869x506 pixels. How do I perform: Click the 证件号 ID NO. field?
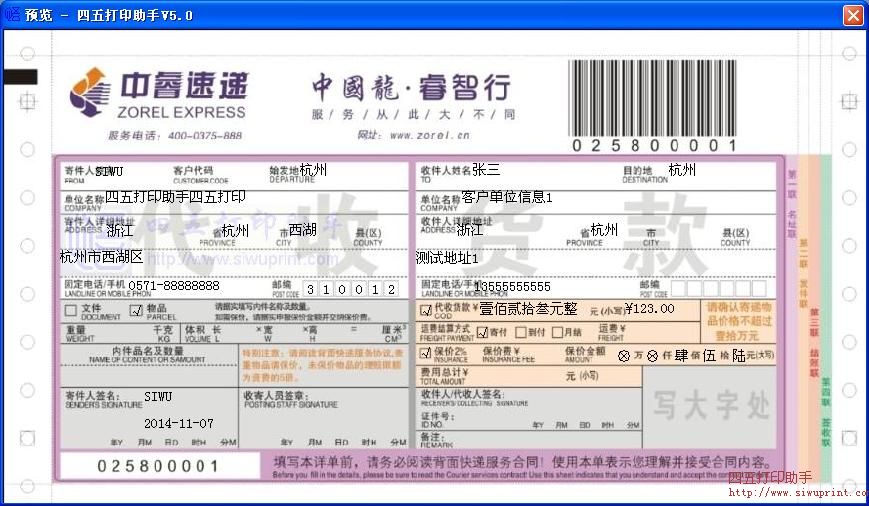click(529, 420)
